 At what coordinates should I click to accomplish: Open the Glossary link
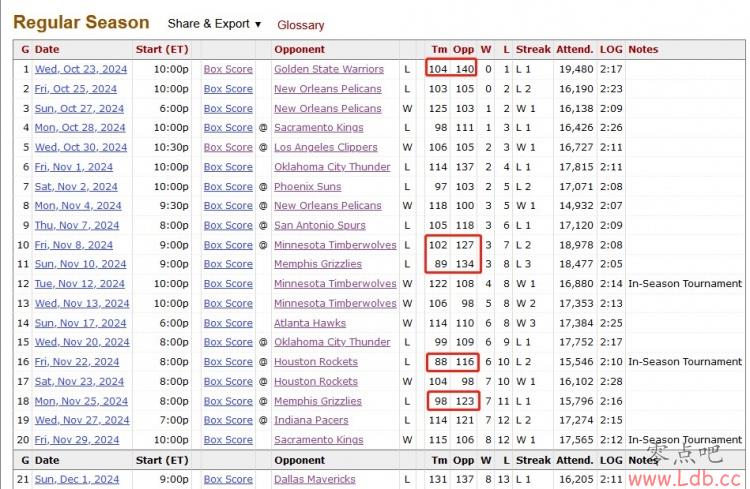point(300,25)
